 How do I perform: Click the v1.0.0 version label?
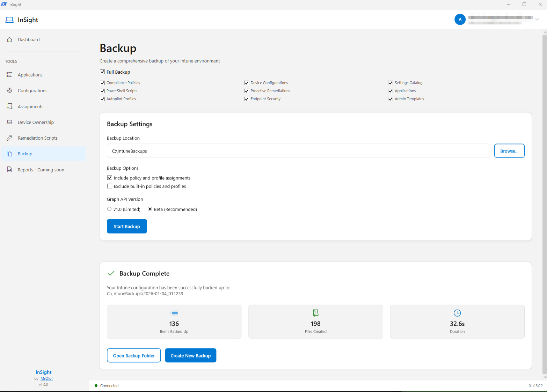tap(43, 385)
